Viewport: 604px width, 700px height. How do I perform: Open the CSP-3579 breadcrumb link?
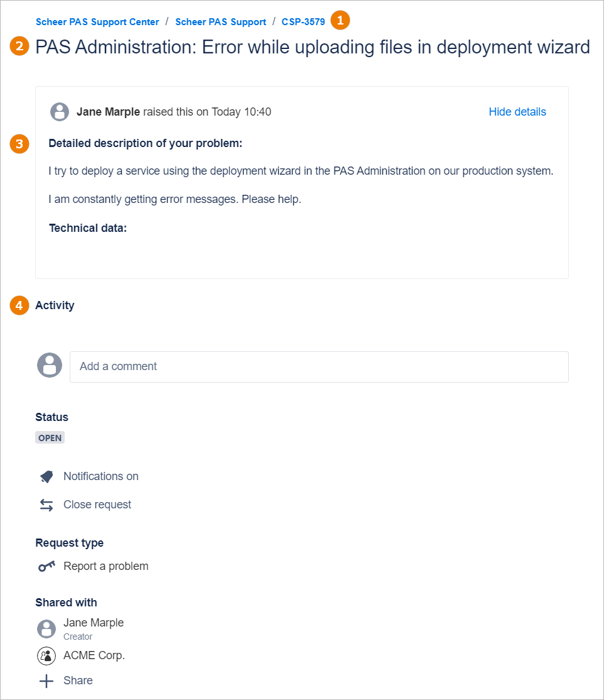[x=303, y=22]
